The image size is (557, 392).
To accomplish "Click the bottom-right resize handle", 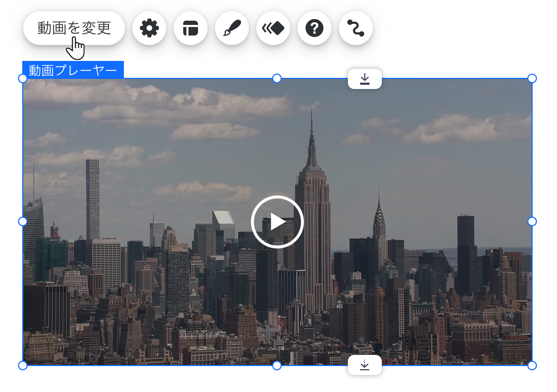I will (x=532, y=364).
